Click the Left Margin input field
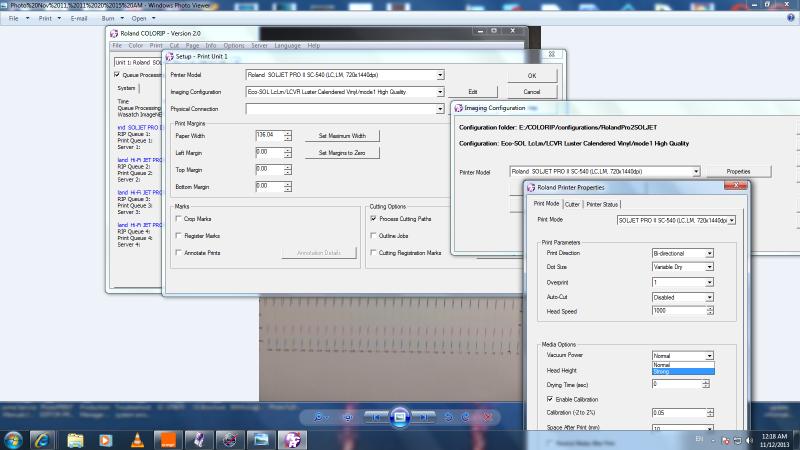Screen dimensions: 800x450 (269, 153)
